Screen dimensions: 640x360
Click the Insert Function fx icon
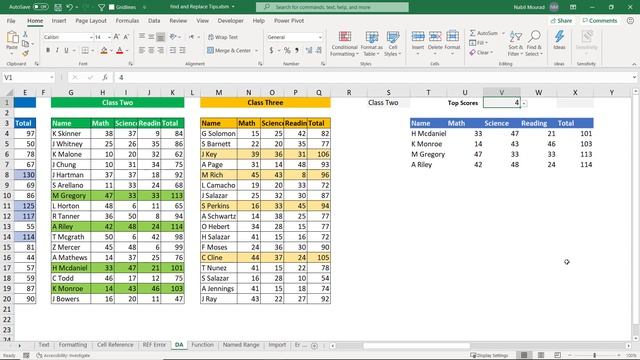pos(105,77)
